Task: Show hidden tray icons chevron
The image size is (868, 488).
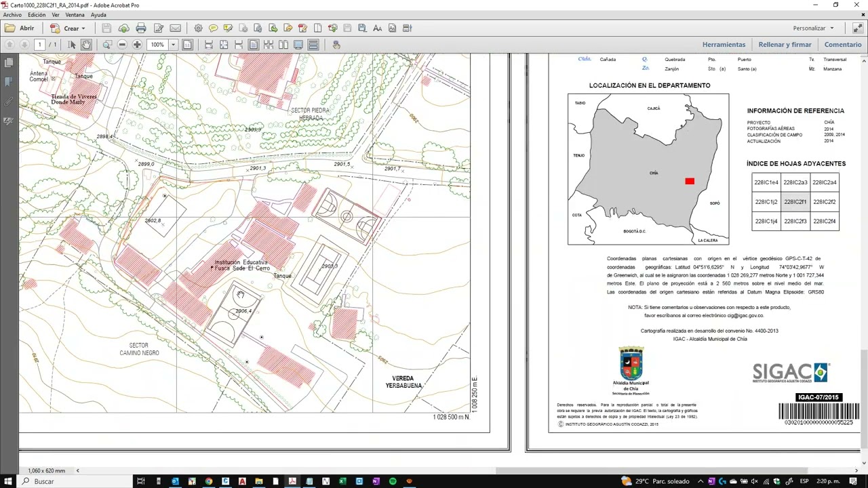Action: click(701, 481)
